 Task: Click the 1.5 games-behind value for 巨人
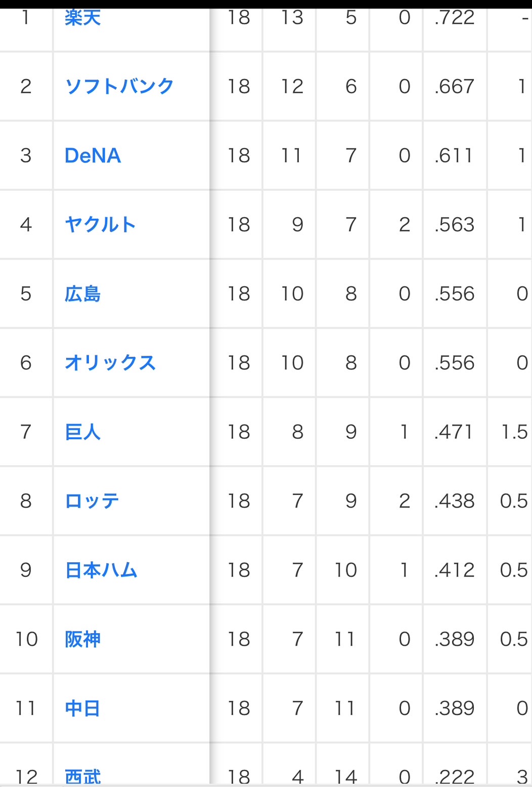tap(514, 432)
